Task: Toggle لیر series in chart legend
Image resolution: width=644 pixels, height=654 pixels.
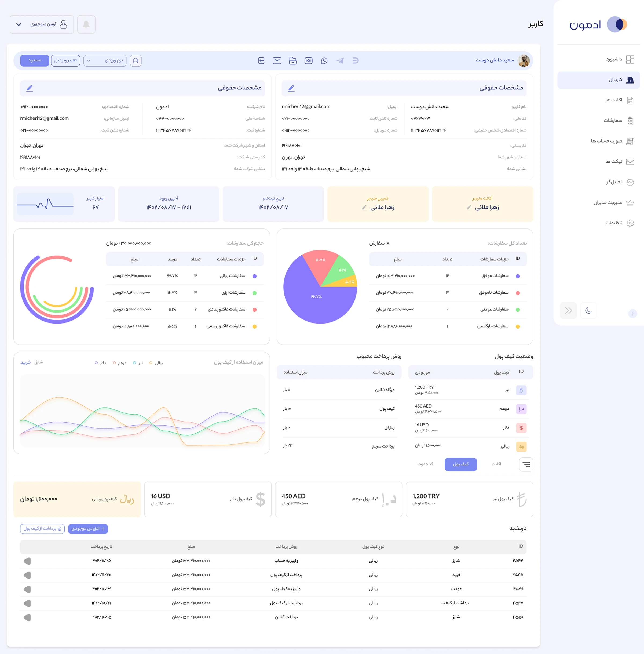Action: tap(138, 363)
